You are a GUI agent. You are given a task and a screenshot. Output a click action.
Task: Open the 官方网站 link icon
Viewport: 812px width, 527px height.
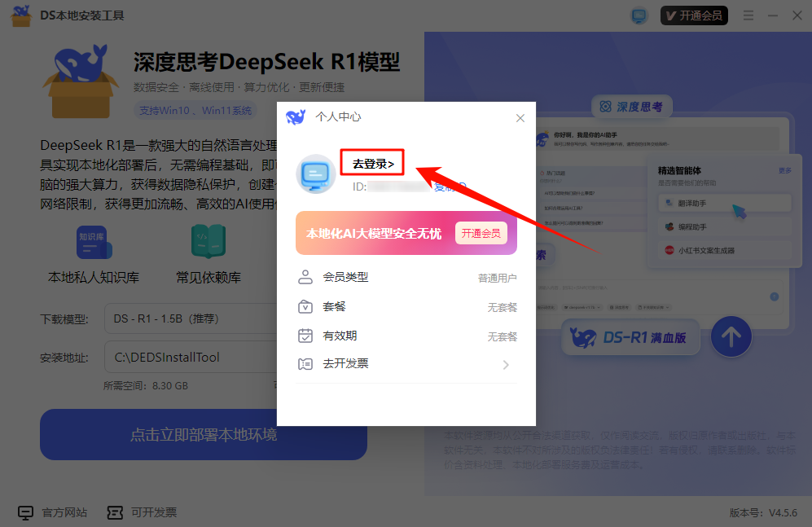pos(24,512)
